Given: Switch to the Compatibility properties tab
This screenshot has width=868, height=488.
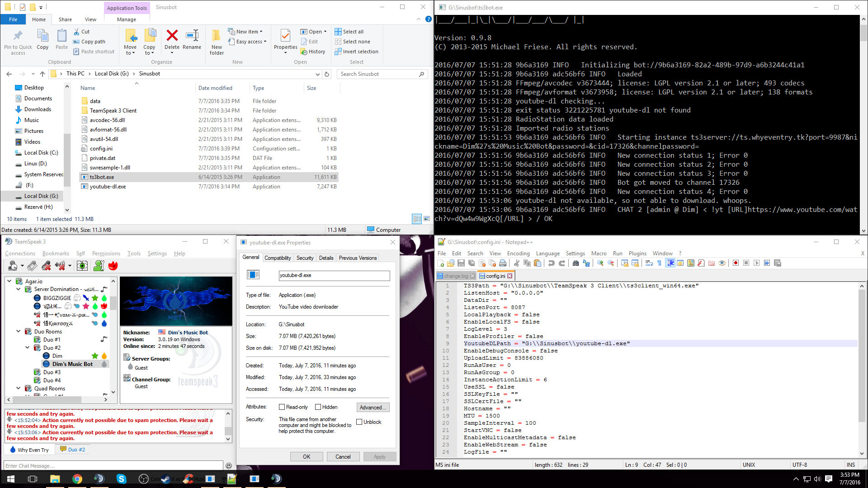Looking at the screenshot, I should (x=278, y=258).
